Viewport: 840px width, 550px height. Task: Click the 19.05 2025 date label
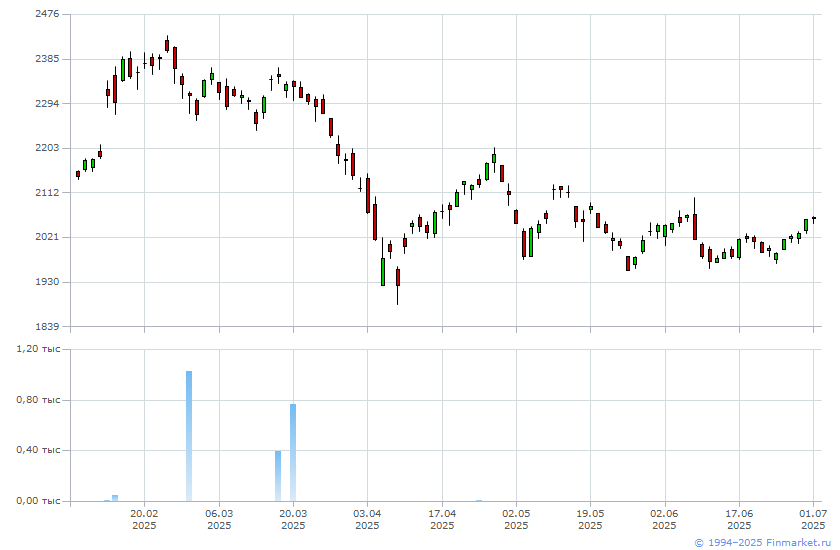coord(590,519)
